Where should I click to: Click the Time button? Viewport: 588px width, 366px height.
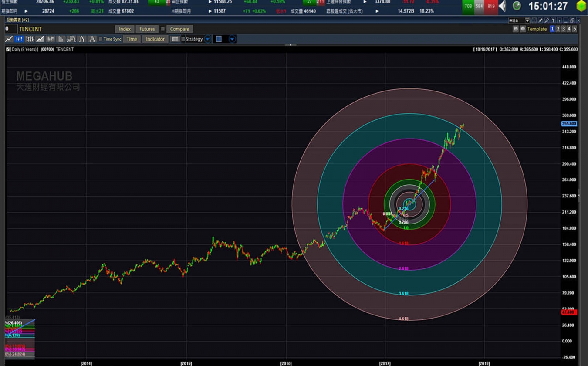[132, 39]
